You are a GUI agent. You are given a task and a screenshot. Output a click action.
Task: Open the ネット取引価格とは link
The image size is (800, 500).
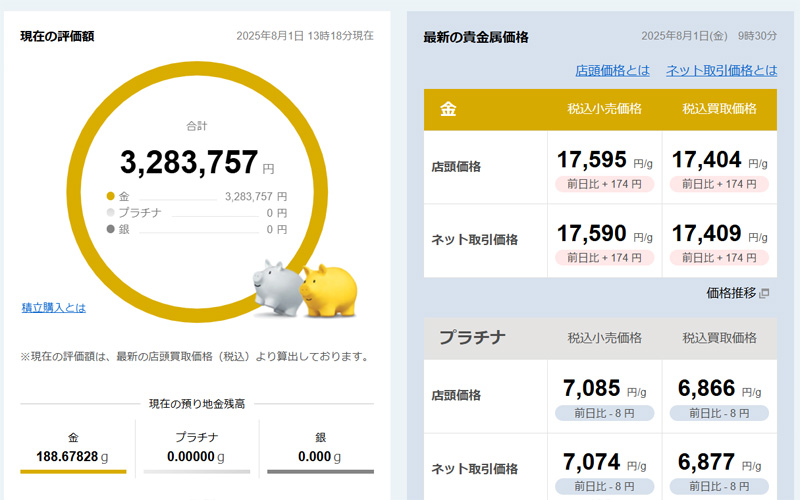(x=721, y=70)
